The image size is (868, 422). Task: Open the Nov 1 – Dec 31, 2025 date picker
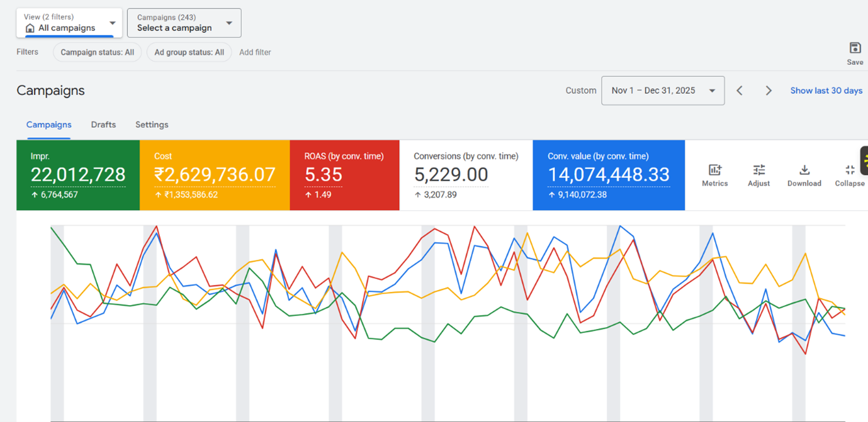coord(662,91)
